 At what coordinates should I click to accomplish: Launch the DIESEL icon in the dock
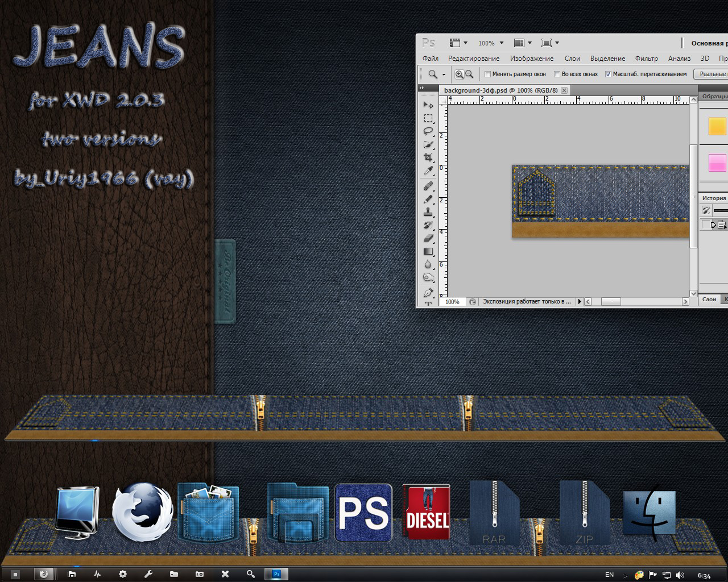[x=427, y=513]
